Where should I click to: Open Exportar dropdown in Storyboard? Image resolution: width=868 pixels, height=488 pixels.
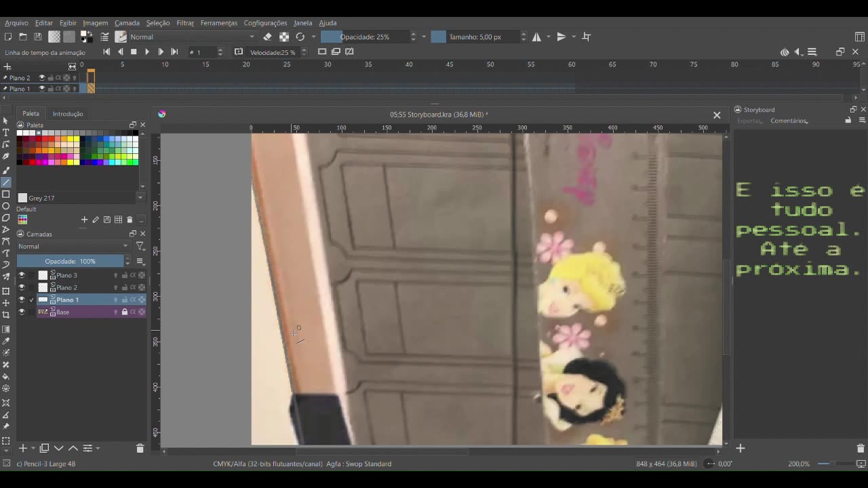click(x=750, y=121)
